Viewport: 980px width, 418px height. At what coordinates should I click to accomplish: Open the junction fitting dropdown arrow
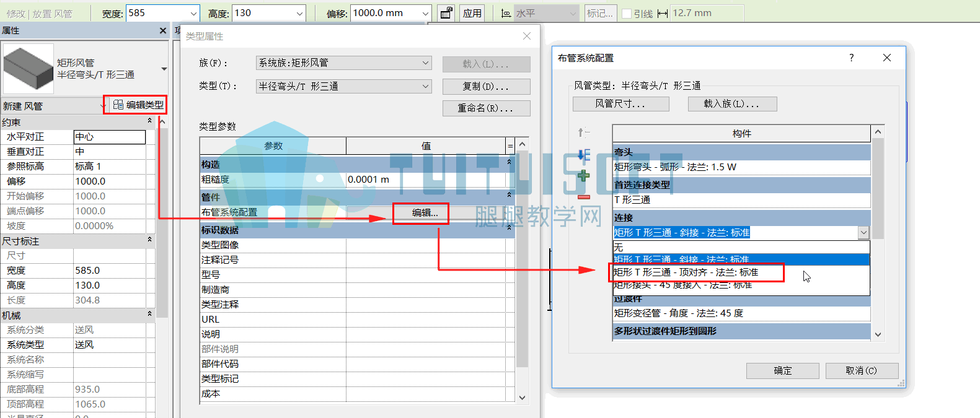click(x=863, y=233)
